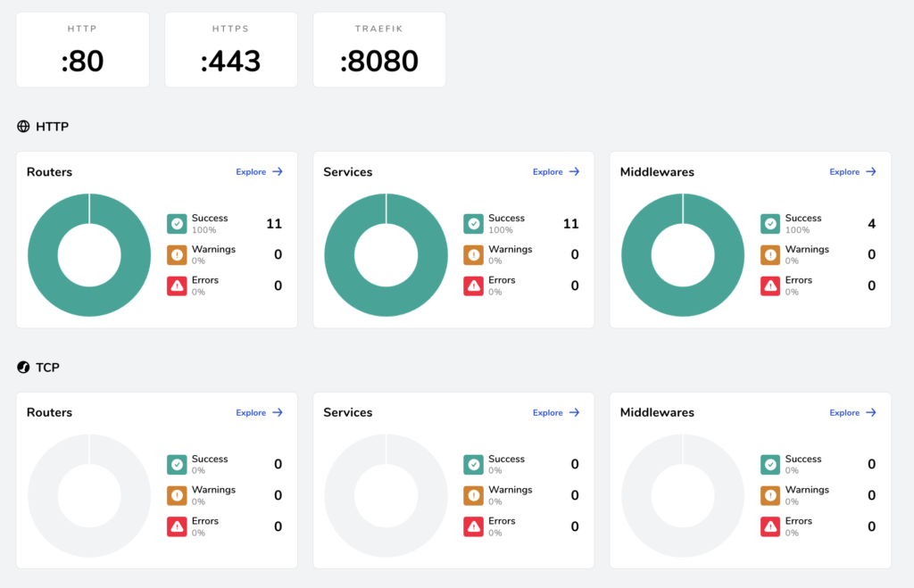Click the Warnings icon in TCP Middlewares
Viewport: 914px width, 588px height.
click(x=770, y=496)
